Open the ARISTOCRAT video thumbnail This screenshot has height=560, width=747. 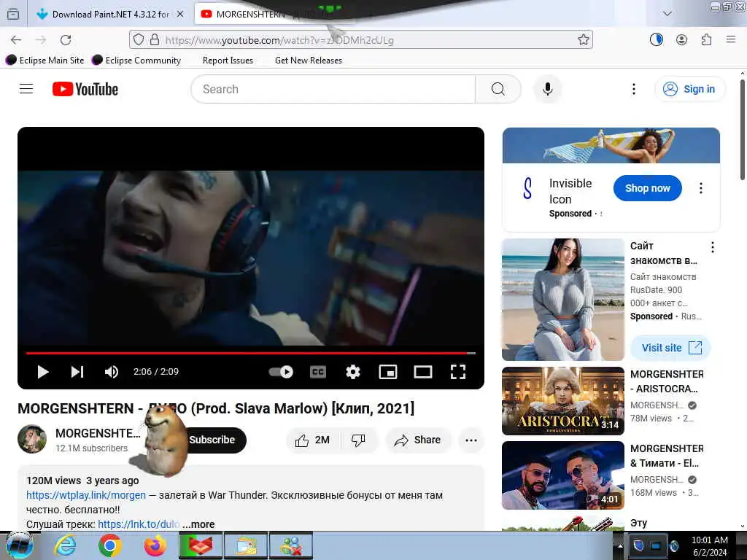tap(563, 401)
